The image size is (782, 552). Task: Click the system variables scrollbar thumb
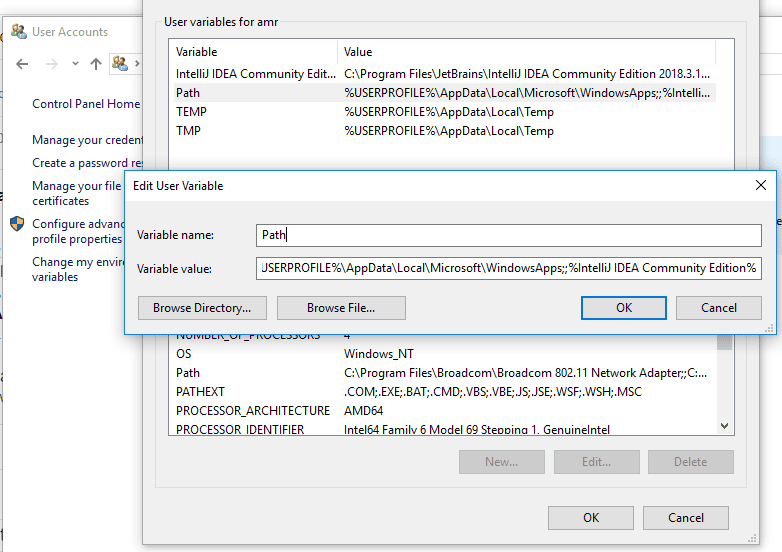(x=725, y=342)
